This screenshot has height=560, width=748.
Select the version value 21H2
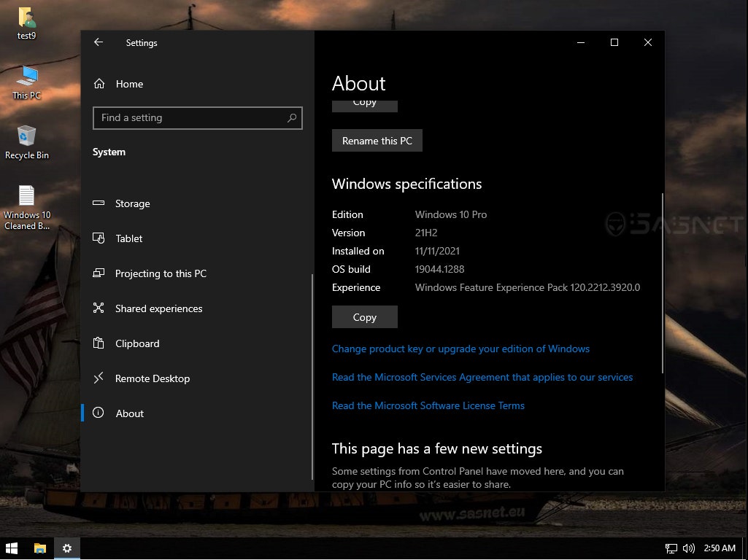click(426, 233)
